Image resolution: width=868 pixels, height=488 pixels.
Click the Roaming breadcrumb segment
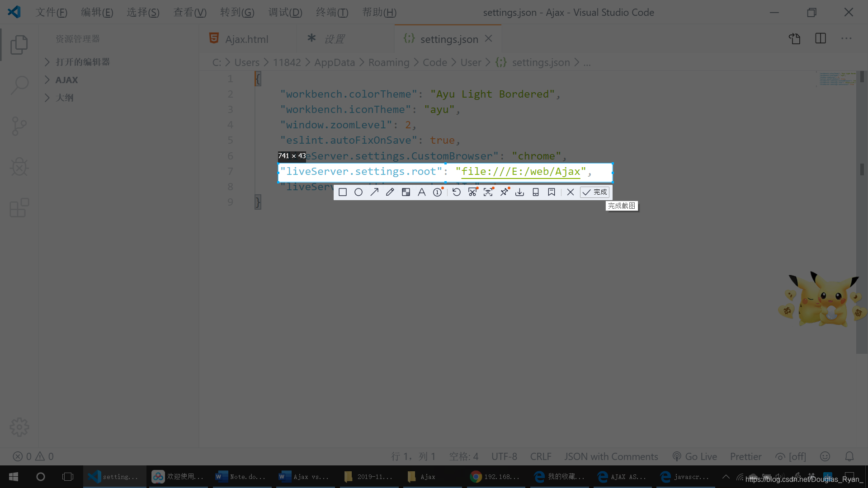(389, 62)
